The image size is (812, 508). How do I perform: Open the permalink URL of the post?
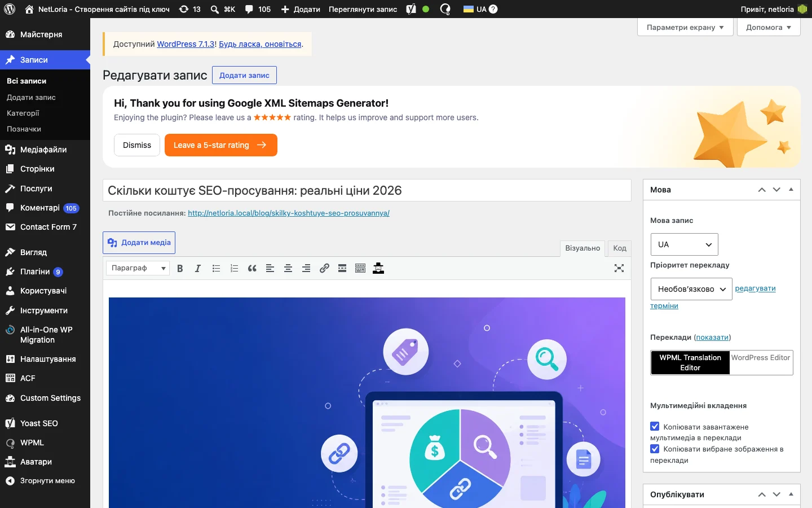coord(289,213)
